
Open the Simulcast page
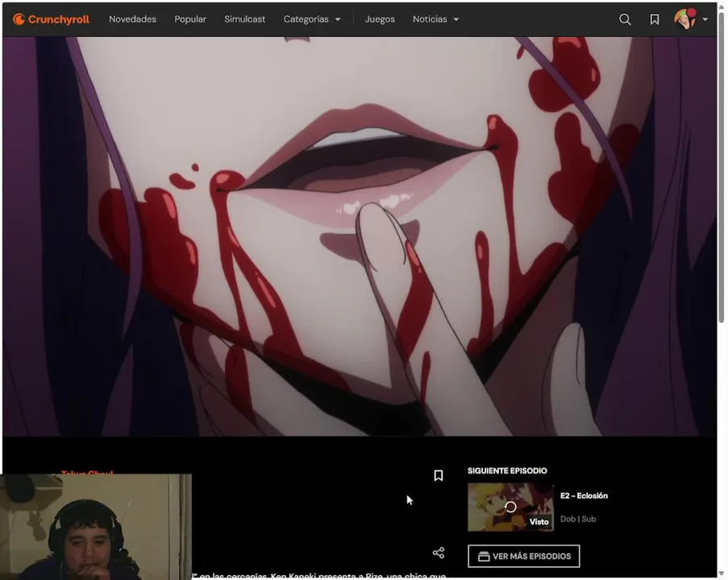(x=244, y=19)
